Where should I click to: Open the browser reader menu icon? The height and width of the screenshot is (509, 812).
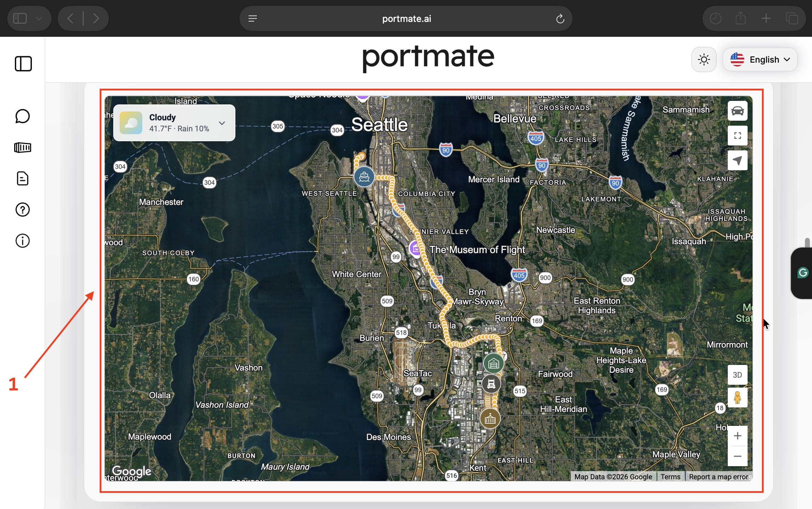click(252, 18)
